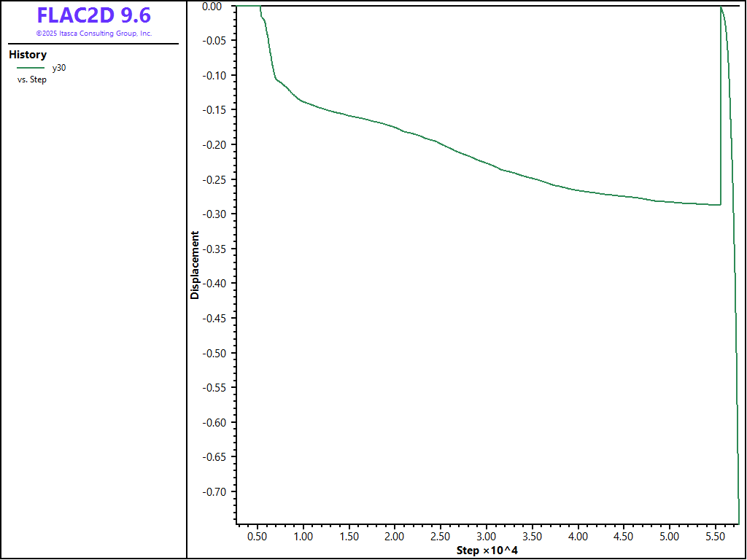Click the 1.50 x-axis tick label
The image size is (747, 560).
point(349,537)
